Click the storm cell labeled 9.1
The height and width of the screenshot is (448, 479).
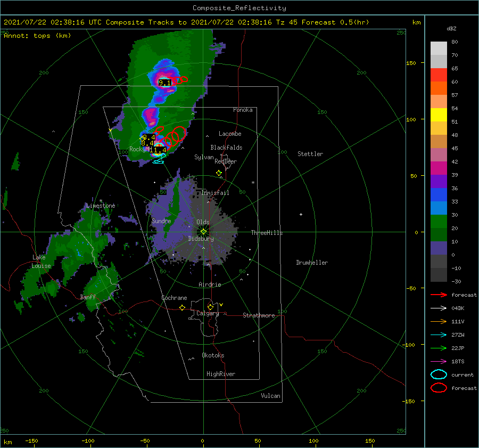(165, 83)
